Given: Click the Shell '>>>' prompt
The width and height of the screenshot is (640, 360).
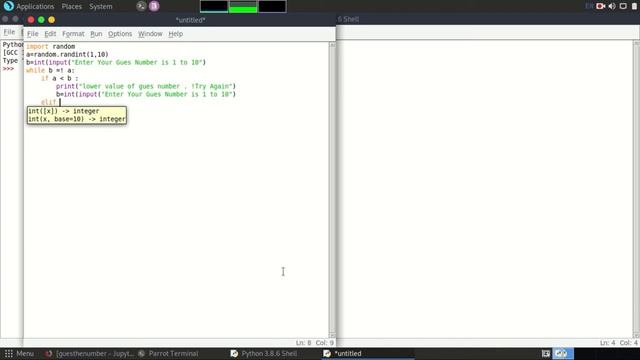Looking at the screenshot, I should click(8, 69).
